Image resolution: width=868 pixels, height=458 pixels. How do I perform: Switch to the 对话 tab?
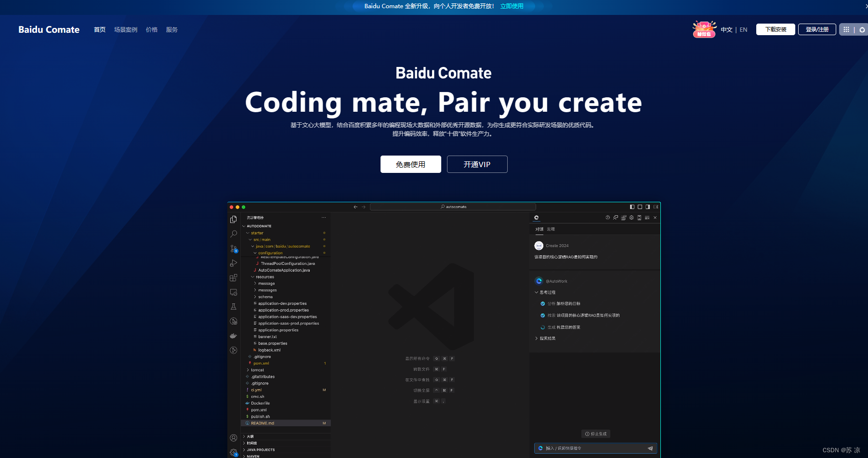tap(539, 229)
